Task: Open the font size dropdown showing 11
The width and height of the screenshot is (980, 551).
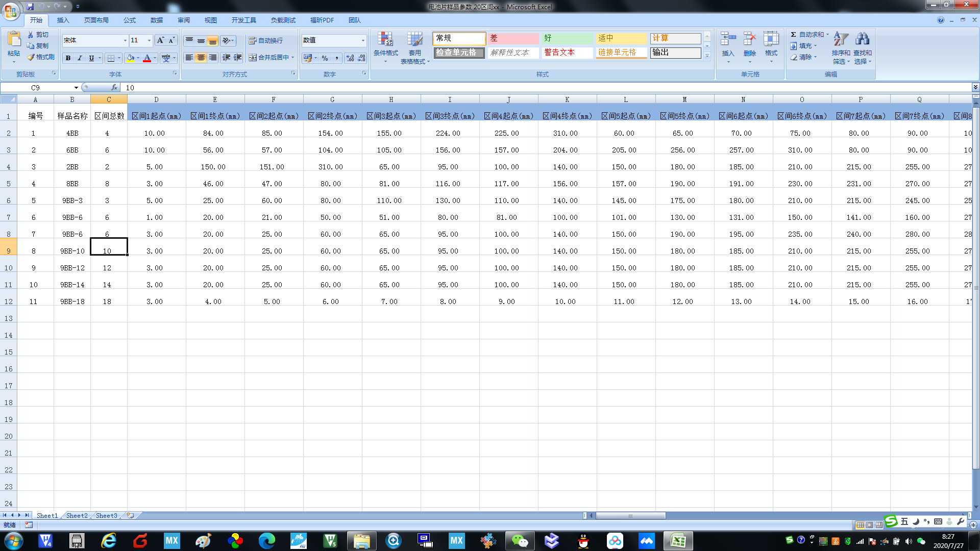Action: [x=149, y=40]
